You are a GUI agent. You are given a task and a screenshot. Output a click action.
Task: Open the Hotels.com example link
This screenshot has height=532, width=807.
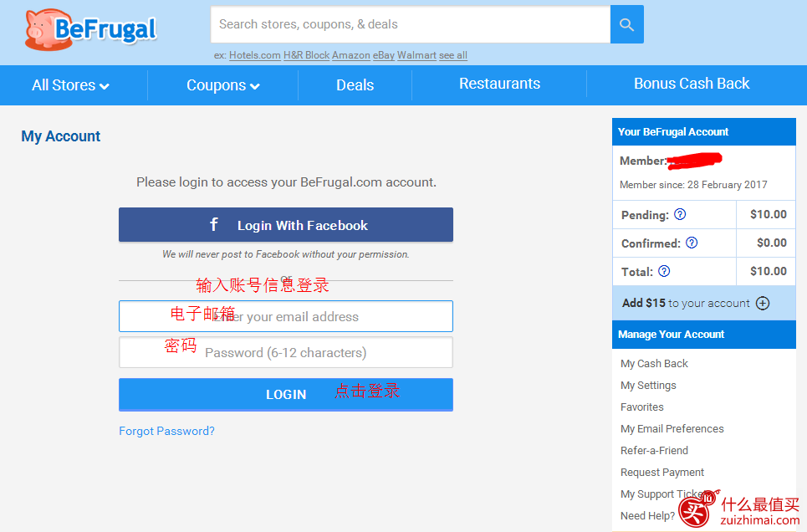pyautogui.click(x=255, y=55)
